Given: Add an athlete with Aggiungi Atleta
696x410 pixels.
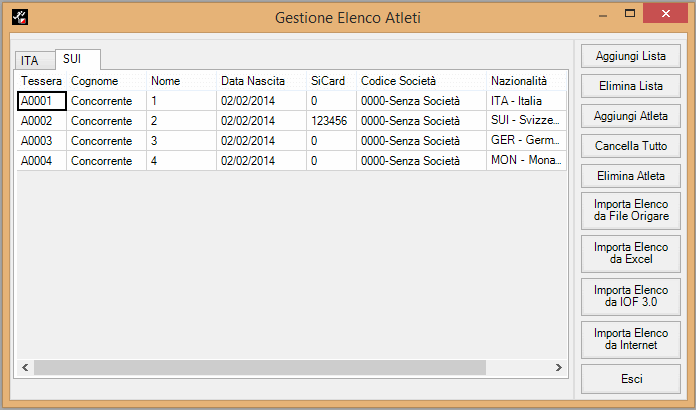Looking at the screenshot, I should pos(631,116).
